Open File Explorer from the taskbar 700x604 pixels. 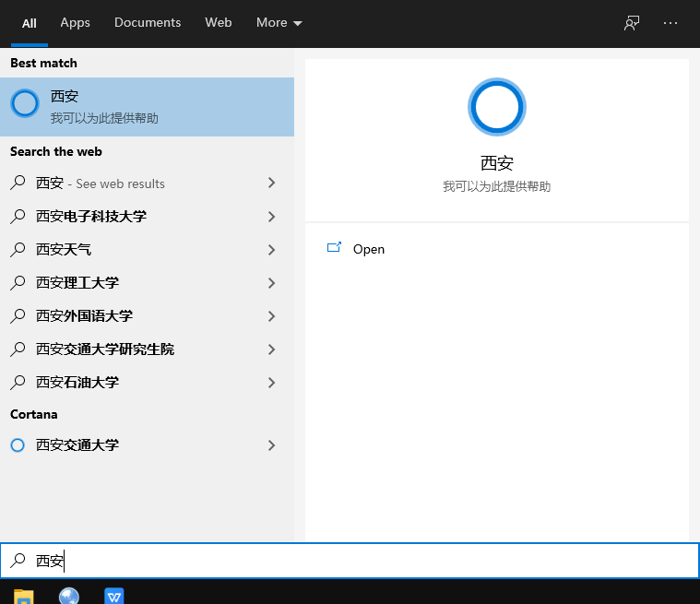tap(24, 596)
